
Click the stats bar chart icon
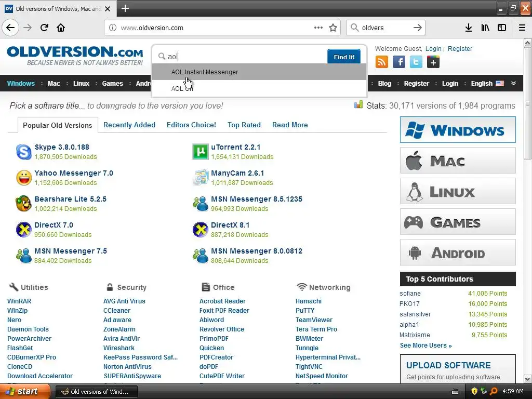pos(358,105)
